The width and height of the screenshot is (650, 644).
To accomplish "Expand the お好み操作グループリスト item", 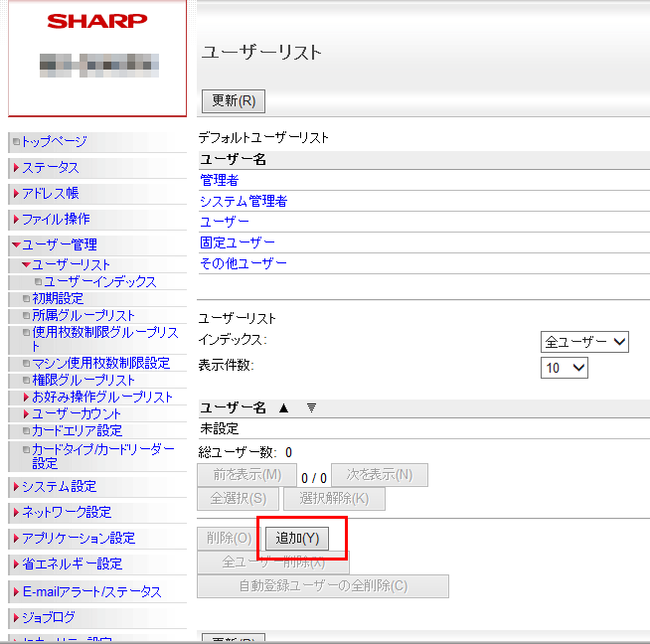I will (x=102, y=397).
